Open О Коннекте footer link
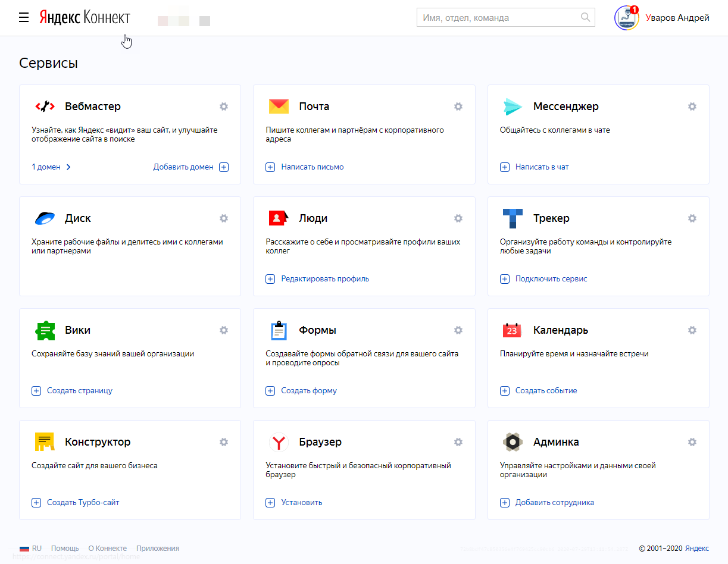The height and width of the screenshot is (564, 728). (x=108, y=549)
